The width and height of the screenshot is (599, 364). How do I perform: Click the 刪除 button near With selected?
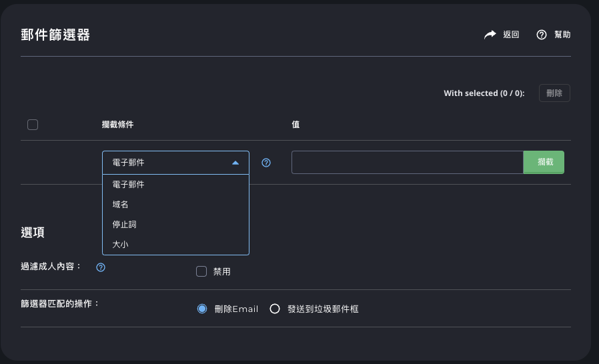[x=554, y=93]
